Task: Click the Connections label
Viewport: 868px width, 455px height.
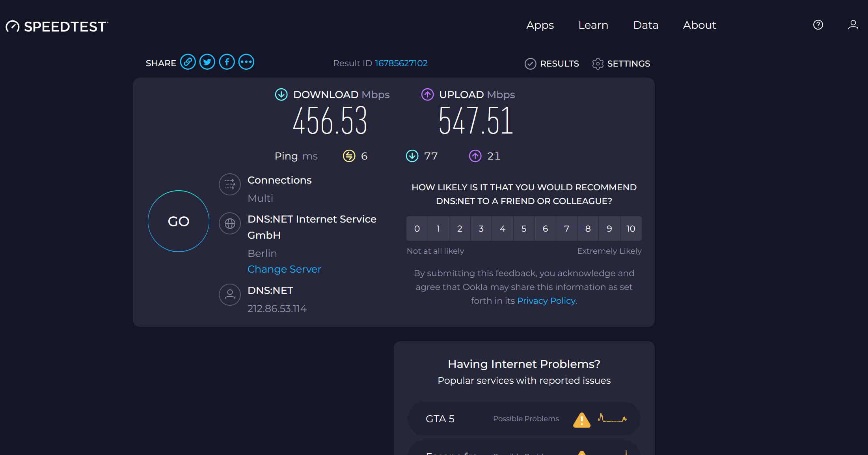Action: point(279,180)
